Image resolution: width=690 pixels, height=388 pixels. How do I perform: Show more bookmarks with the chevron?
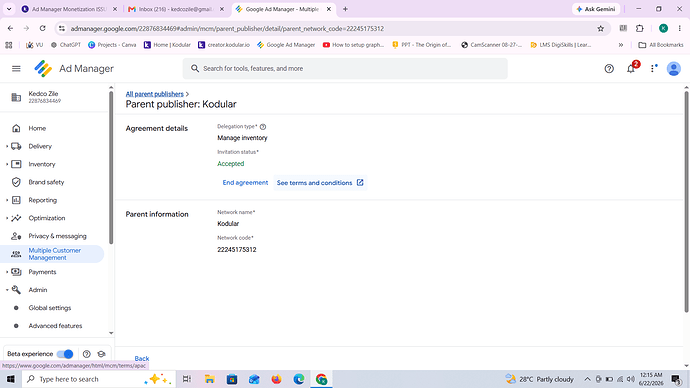click(621, 45)
